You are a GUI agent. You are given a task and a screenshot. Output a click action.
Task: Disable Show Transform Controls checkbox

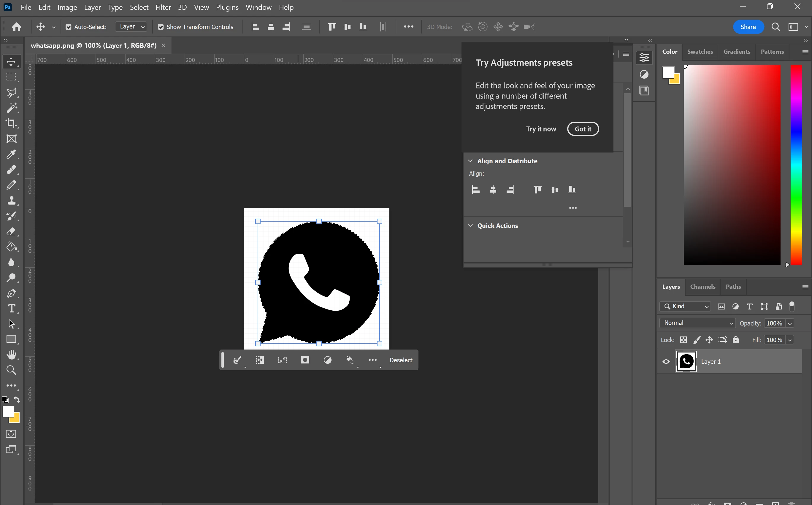point(161,27)
